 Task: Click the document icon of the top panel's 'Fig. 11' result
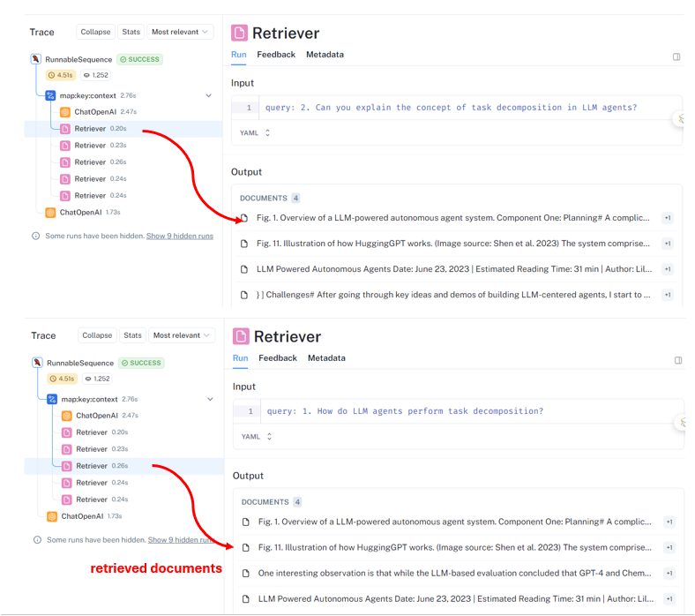[244, 244]
